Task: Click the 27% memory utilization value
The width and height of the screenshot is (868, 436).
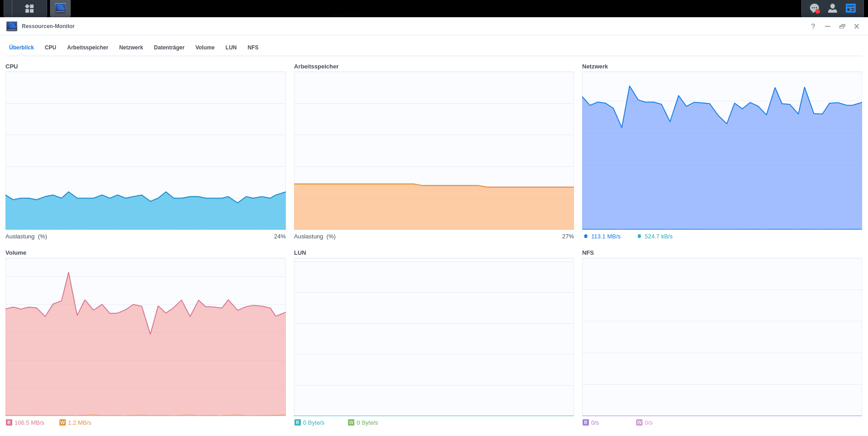Action: point(568,237)
